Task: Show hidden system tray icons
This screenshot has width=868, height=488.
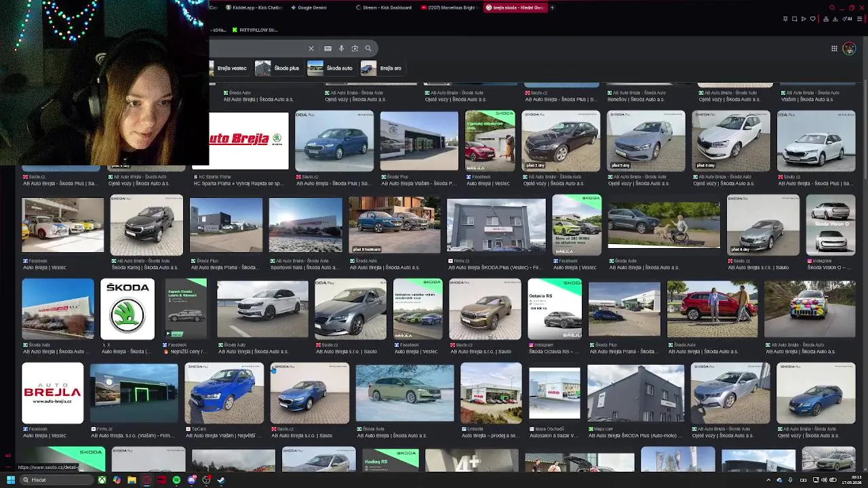Action: click(x=768, y=480)
